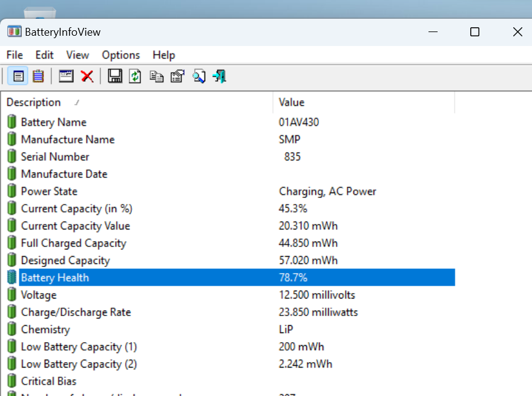The image size is (532, 396).
Task: Select the Manufacture Date row
Action: point(231,174)
